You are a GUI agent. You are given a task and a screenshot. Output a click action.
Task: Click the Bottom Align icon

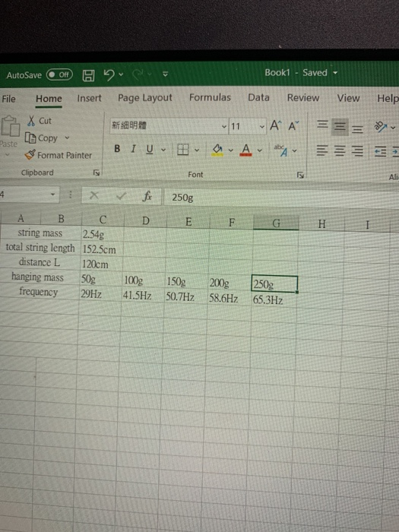pos(357,129)
